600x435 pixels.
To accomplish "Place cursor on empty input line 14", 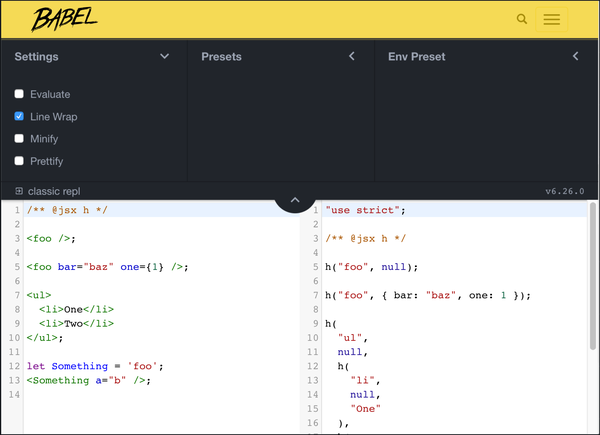I will pos(161,394).
